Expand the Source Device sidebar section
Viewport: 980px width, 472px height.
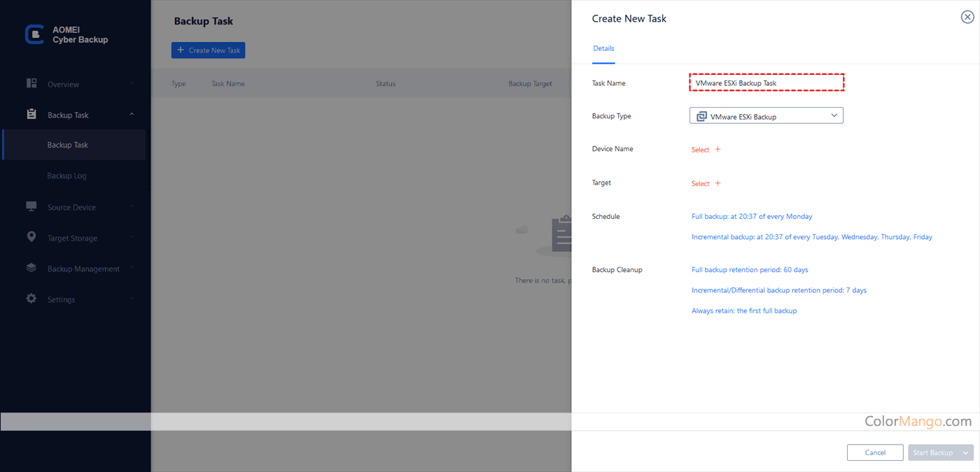[132, 207]
